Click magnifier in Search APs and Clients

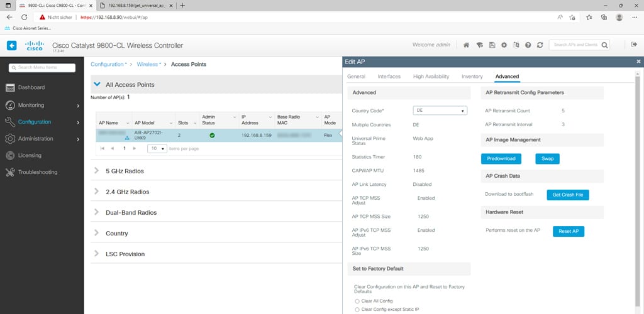coord(604,45)
